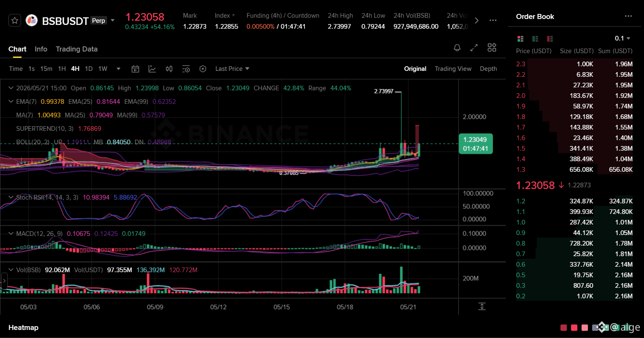Select the 1s interval
The image size is (644, 338).
pyautogui.click(x=32, y=69)
